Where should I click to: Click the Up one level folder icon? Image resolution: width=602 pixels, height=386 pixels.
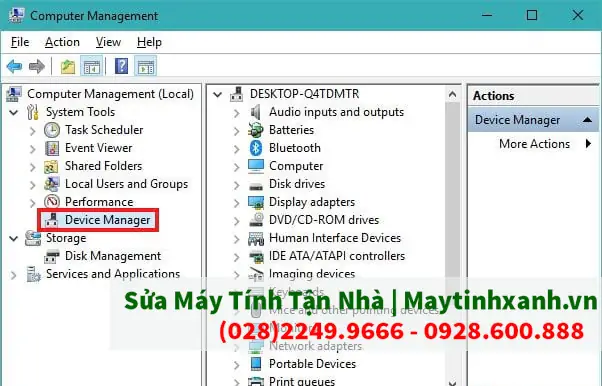tap(68, 67)
